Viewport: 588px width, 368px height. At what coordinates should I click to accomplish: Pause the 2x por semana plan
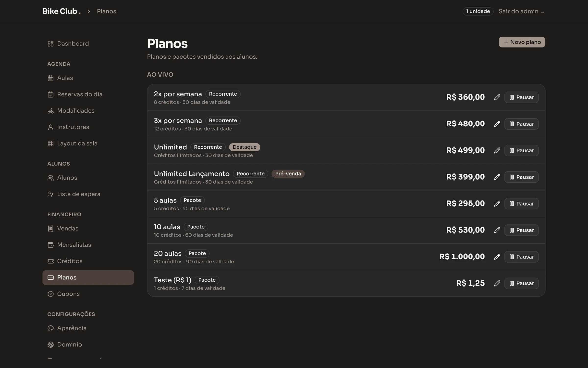point(521,97)
